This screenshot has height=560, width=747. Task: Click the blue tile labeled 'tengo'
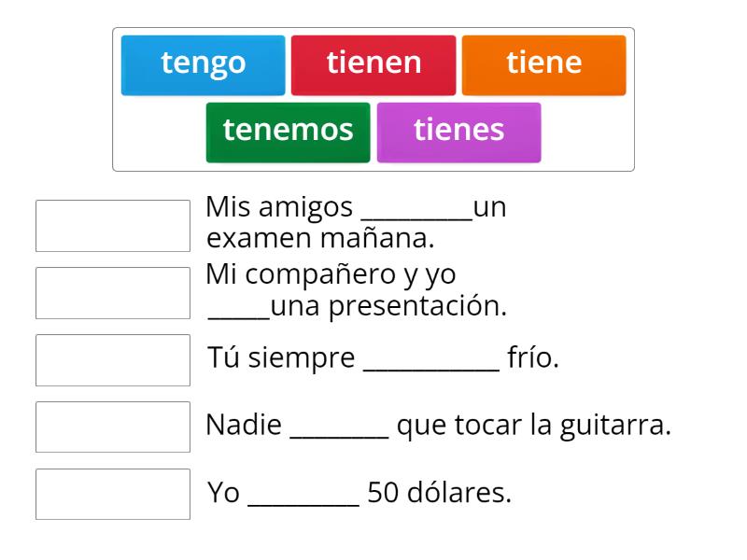coord(203,63)
